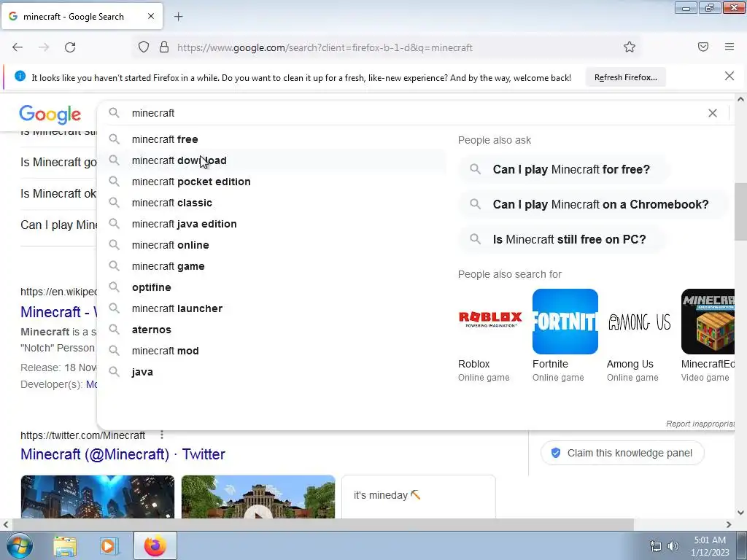
Task: Click the network tray icon
Action: pyautogui.click(x=656, y=546)
